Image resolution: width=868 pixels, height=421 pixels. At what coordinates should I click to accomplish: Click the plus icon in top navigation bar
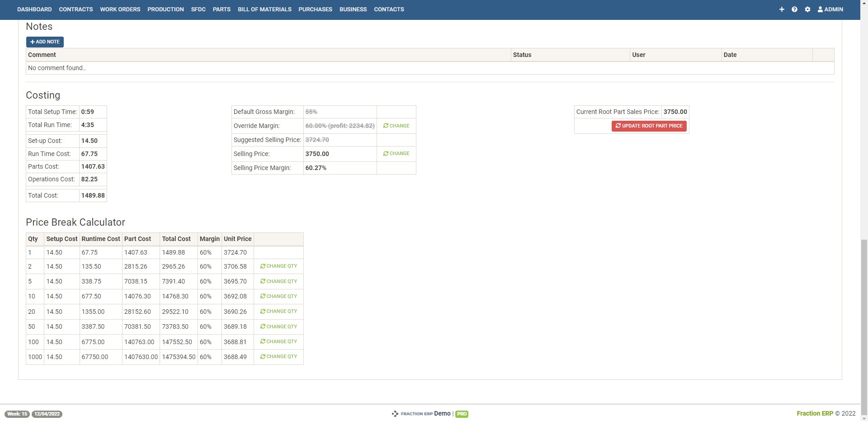pos(782,9)
